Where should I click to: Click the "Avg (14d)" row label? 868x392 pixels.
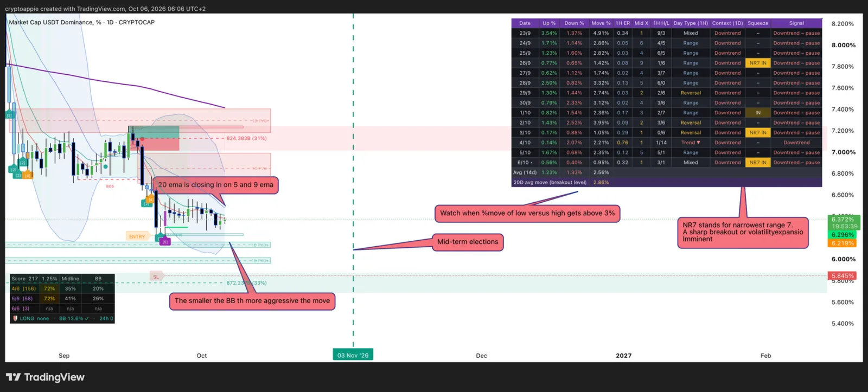pyautogui.click(x=525, y=172)
